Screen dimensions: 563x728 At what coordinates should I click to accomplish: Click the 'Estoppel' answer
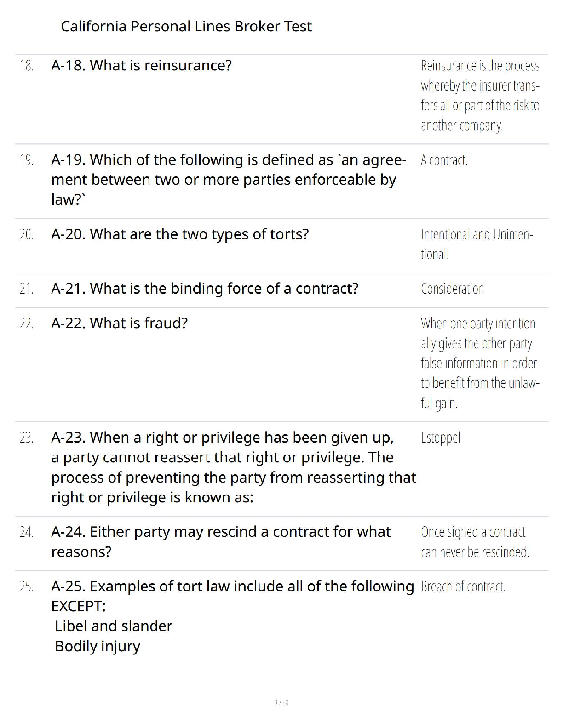click(x=440, y=438)
